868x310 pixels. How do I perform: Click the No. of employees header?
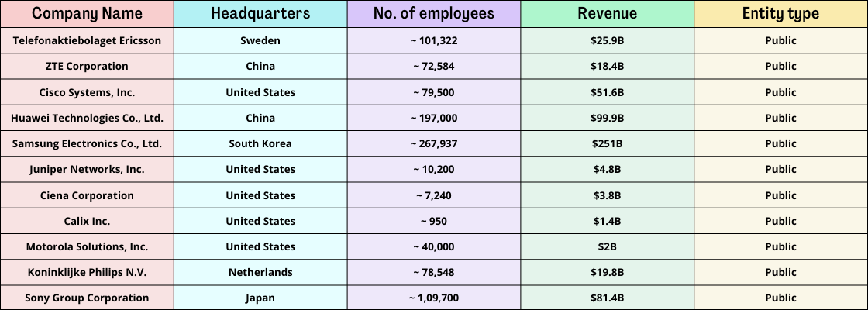coord(433,14)
